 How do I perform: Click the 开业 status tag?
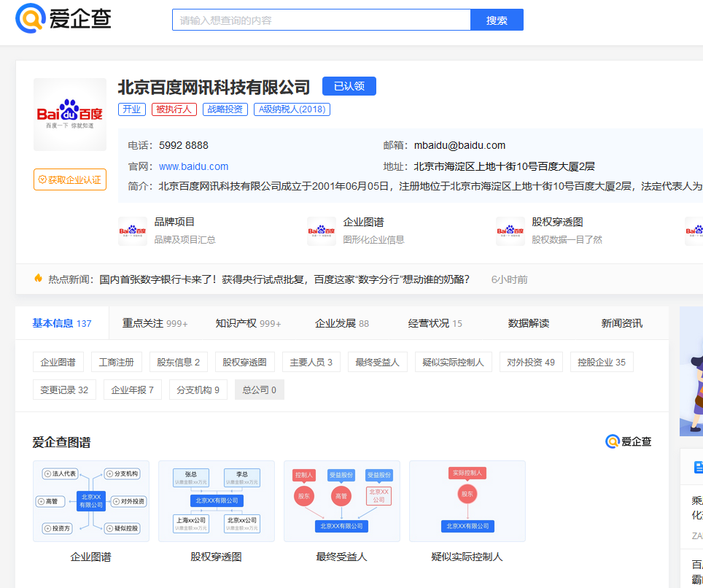tap(132, 109)
